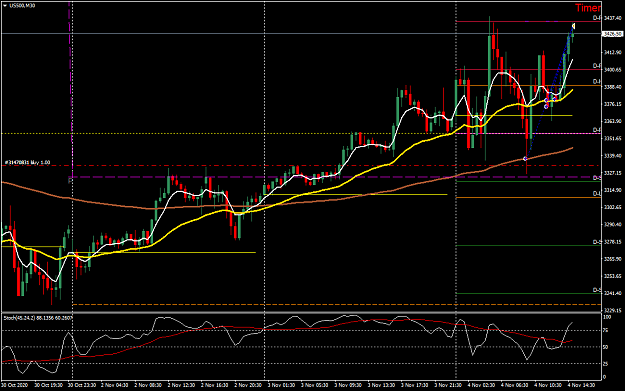This screenshot has width=625, height=391.
Task: Click price scale value 3437.40
Action: click(613, 18)
